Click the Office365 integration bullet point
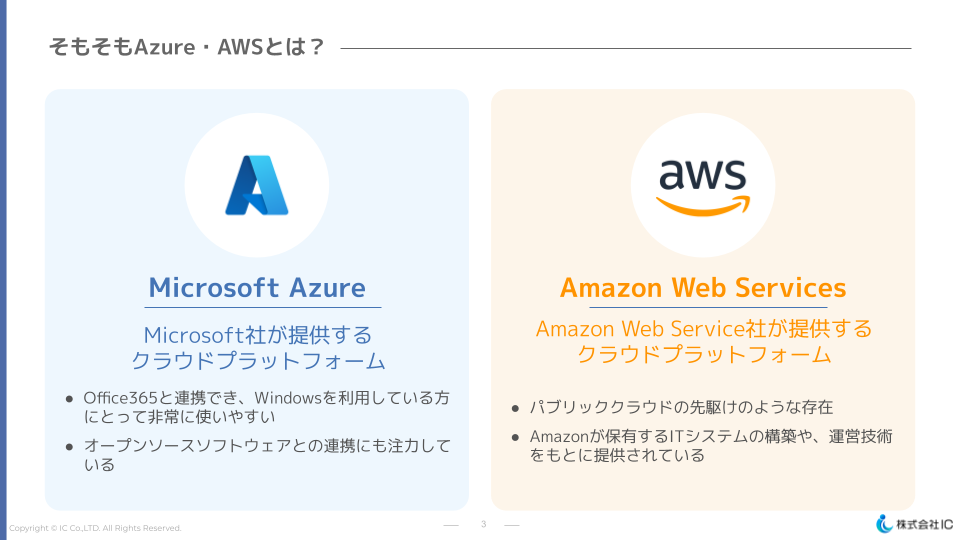The height and width of the screenshot is (540, 960). pyautogui.click(x=266, y=407)
